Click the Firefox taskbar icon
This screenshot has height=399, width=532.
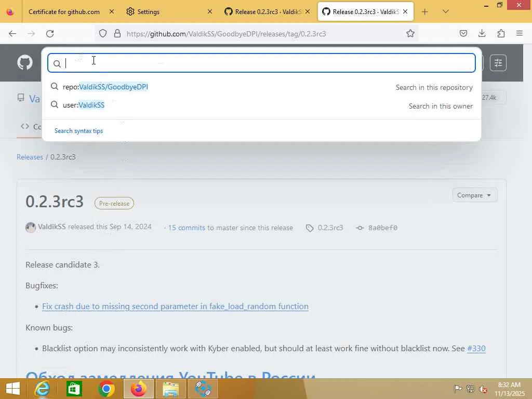pyautogui.click(x=138, y=389)
